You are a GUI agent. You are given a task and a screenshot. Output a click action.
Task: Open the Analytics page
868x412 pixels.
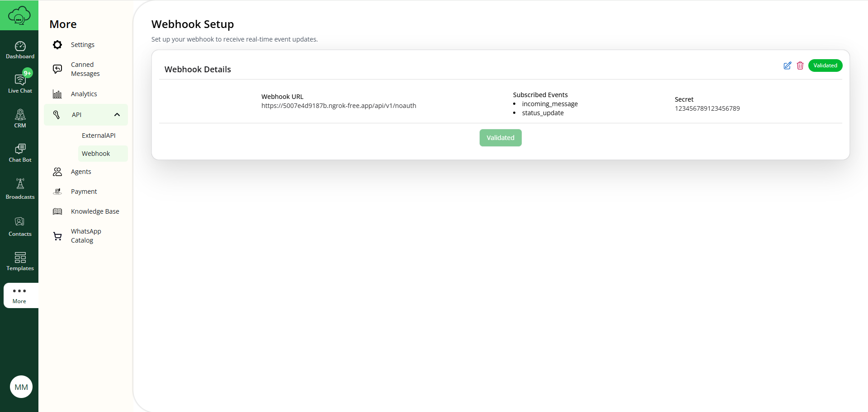[x=84, y=94]
